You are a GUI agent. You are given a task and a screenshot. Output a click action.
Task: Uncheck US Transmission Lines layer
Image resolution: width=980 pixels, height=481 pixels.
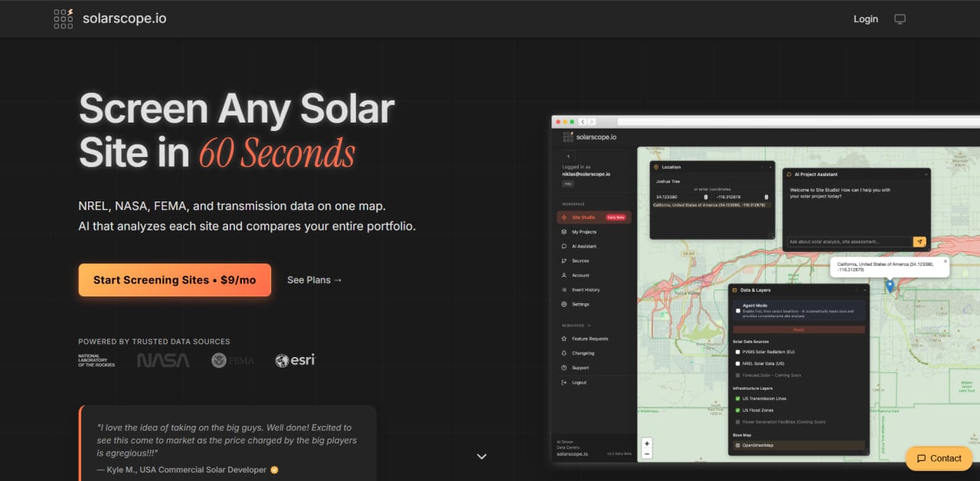[x=738, y=398]
